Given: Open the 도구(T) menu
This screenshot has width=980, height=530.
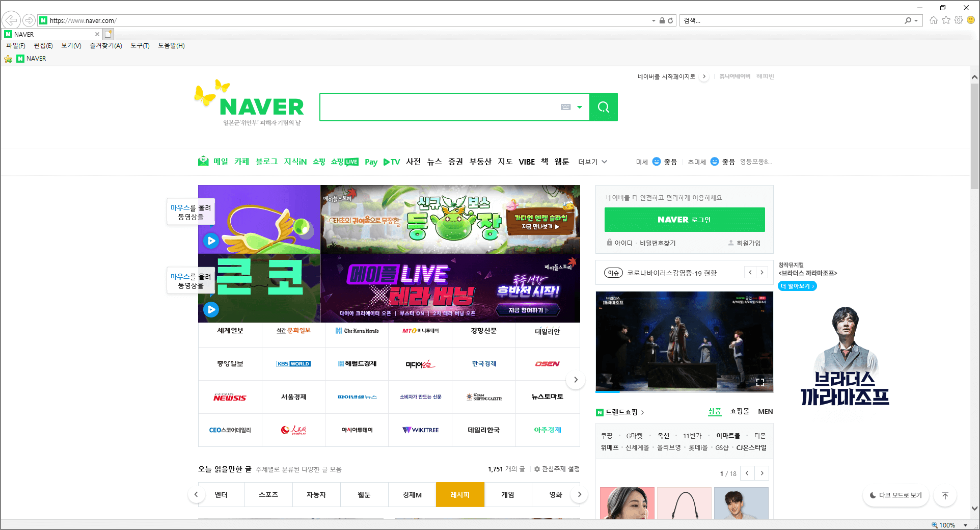Looking at the screenshot, I should coord(140,45).
